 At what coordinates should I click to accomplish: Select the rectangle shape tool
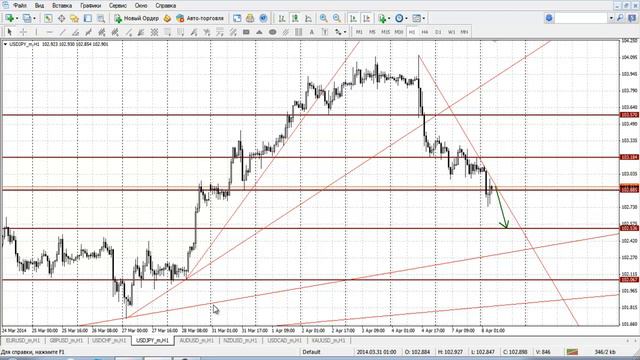click(x=246, y=32)
